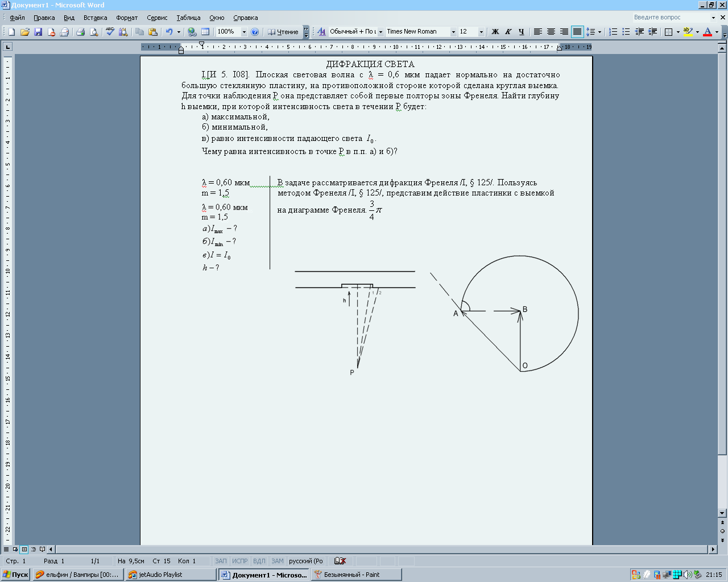Open the font size 12 dropdown

tap(481, 32)
